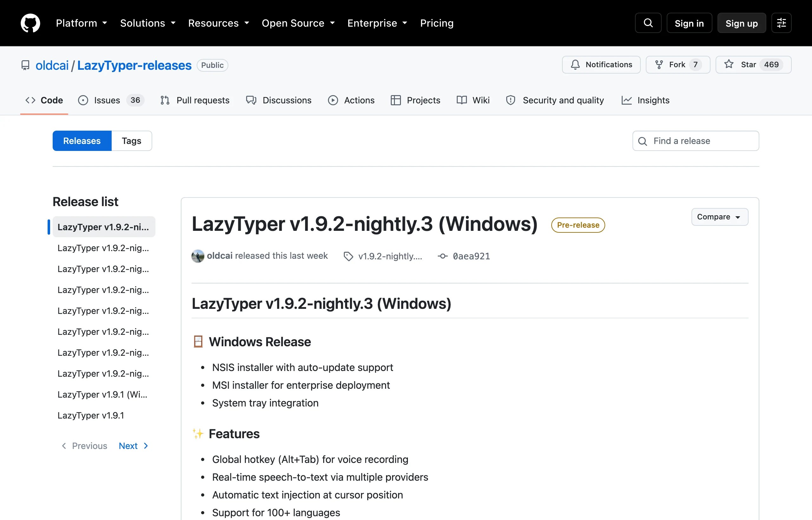Click the commit icon beside 0aea921

pyautogui.click(x=443, y=256)
